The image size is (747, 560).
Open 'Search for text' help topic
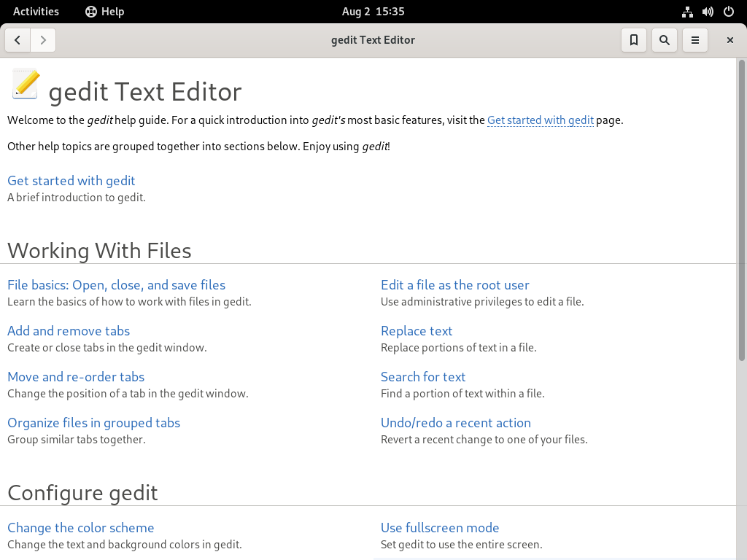click(423, 377)
